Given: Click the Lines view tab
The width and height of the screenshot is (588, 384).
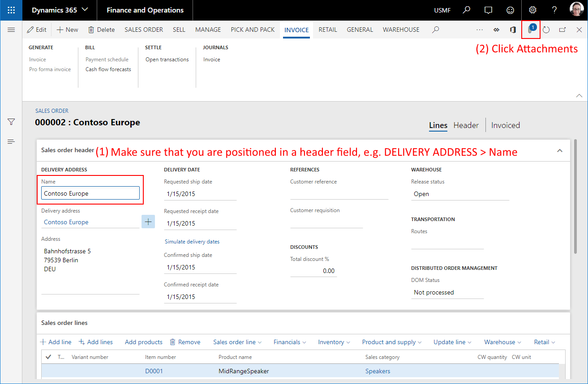Looking at the screenshot, I should tap(438, 125).
